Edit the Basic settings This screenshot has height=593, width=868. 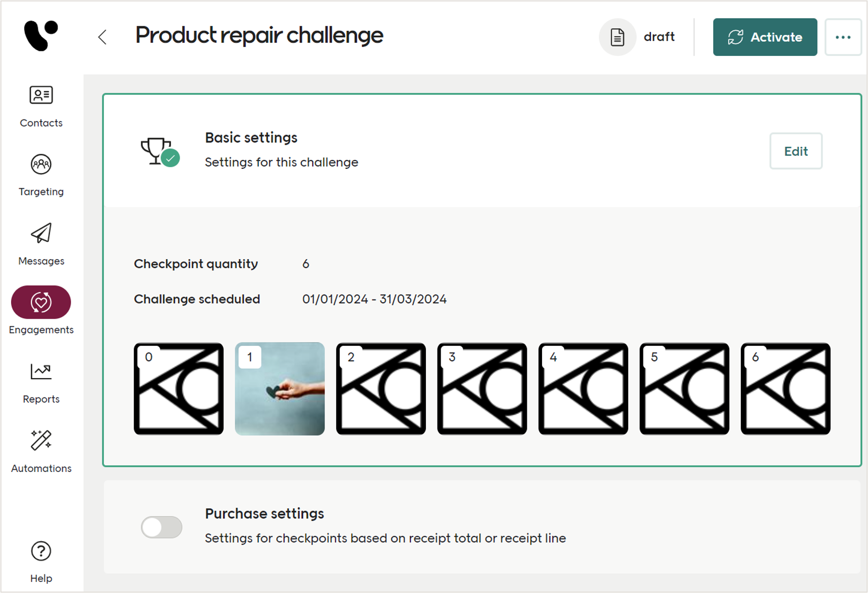point(795,151)
